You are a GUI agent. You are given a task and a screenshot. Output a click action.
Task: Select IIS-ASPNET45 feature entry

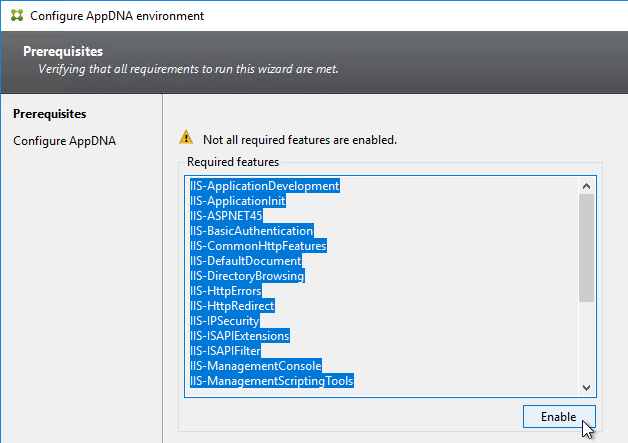[226, 216]
